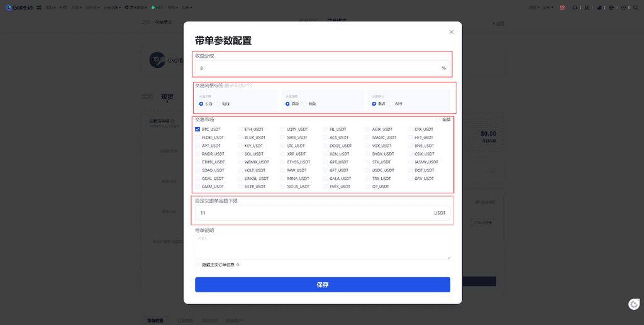Check the ETH_USDT market checkbox
644x325 pixels.
click(x=240, y=129)
